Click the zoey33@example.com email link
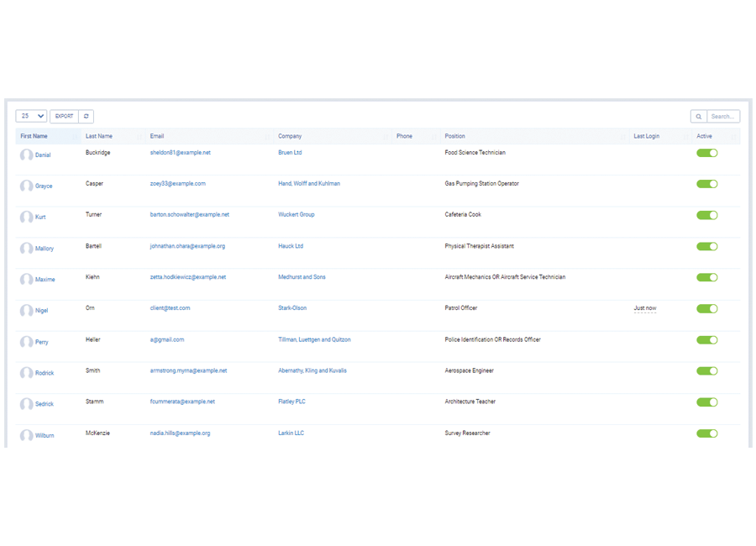The image size is (756, 546). [177, 183]
